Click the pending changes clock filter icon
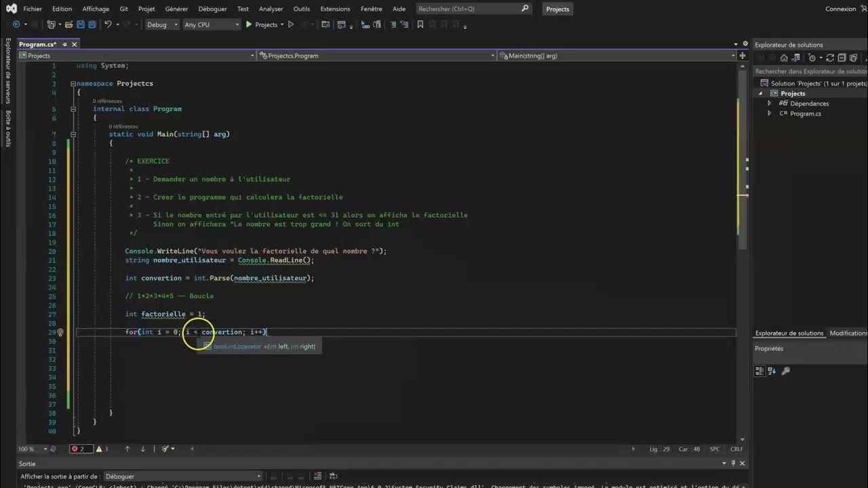 tap(812, 58)
